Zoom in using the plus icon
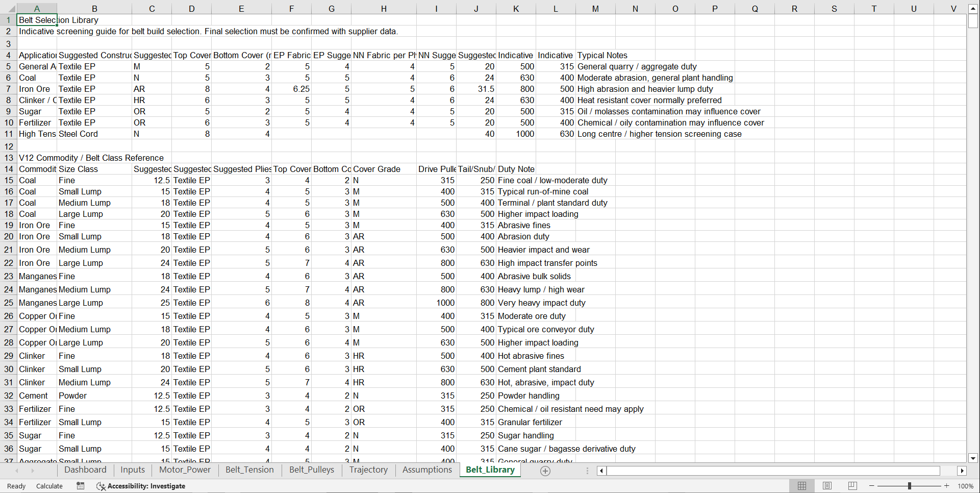Screen dimensions: 980x493 point(946,486)
